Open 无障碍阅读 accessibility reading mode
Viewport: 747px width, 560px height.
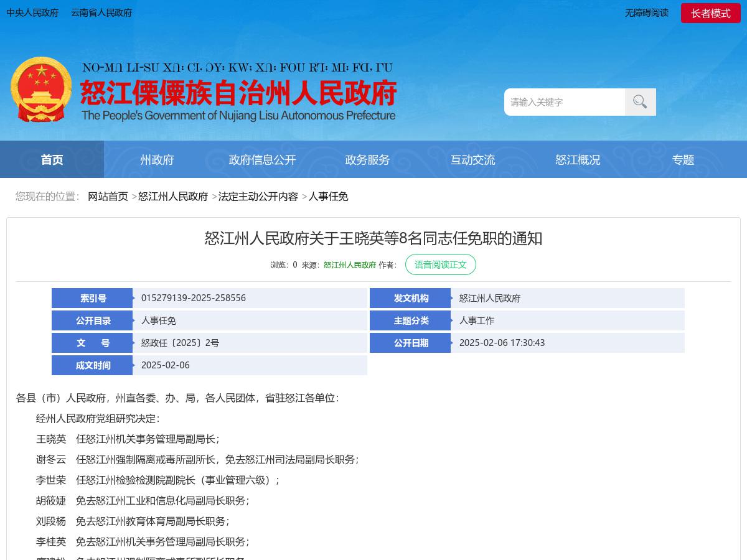pyautogui.click(x=646, y=12)
